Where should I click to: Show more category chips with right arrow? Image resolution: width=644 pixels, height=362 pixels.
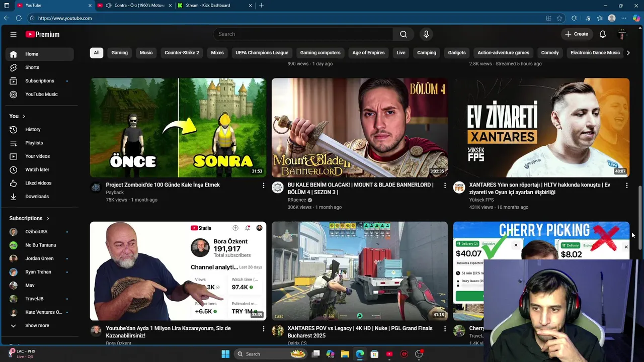(x=628, y=53)
